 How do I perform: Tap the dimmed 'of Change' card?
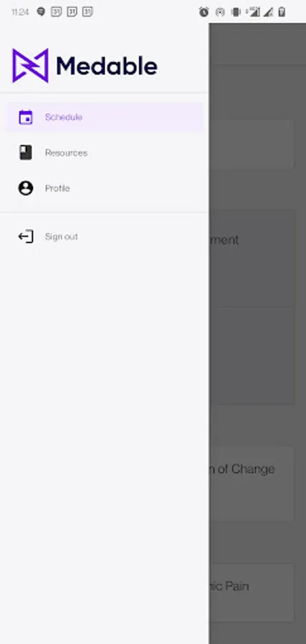click(x=252, y=484)
